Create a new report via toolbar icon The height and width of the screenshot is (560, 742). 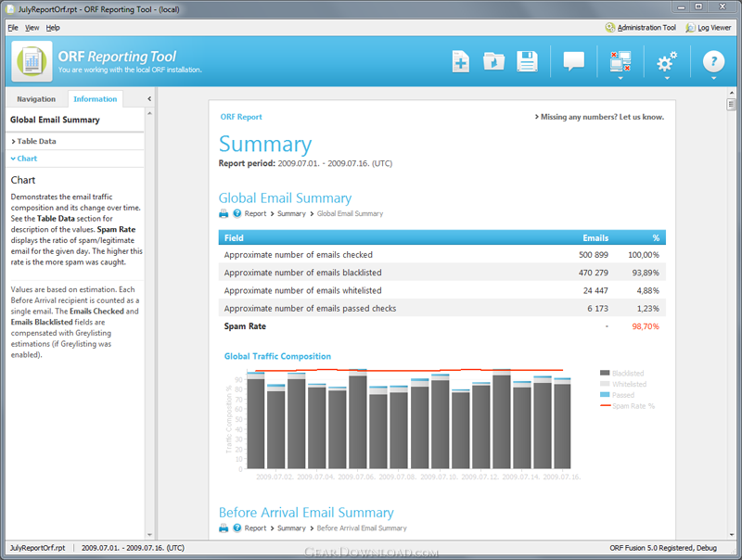(461, 62)
